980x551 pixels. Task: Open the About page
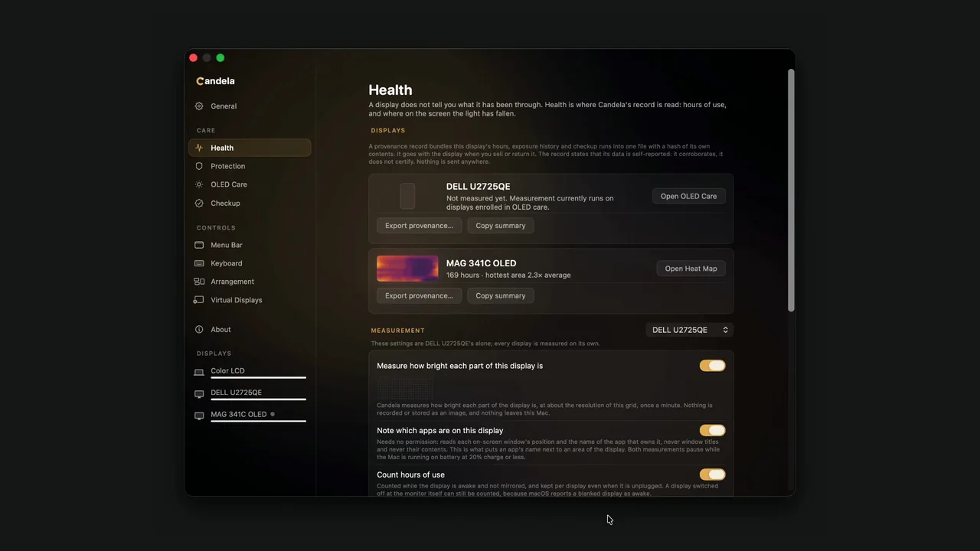click(x=250, y=330)
